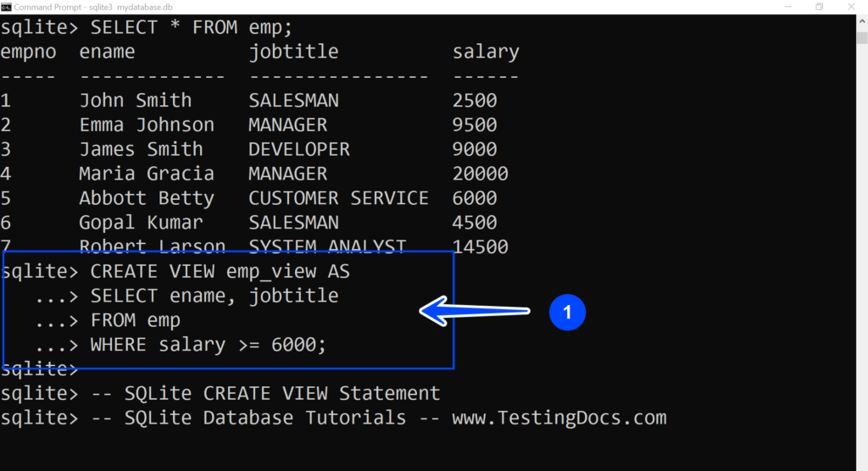
Task: Click the name 'Robert Larson'
Action: pyautogui.click(x=153, y=246)
